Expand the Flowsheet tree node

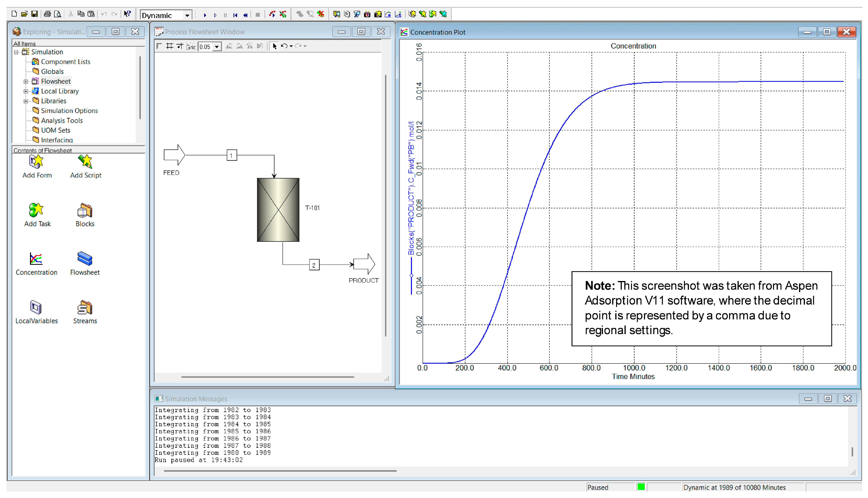[x=26, y=81]
